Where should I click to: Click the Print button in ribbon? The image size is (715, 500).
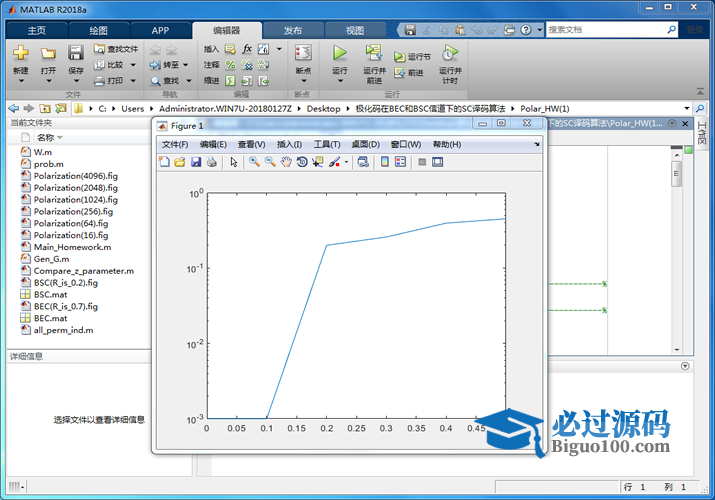[x=109, y=81]
